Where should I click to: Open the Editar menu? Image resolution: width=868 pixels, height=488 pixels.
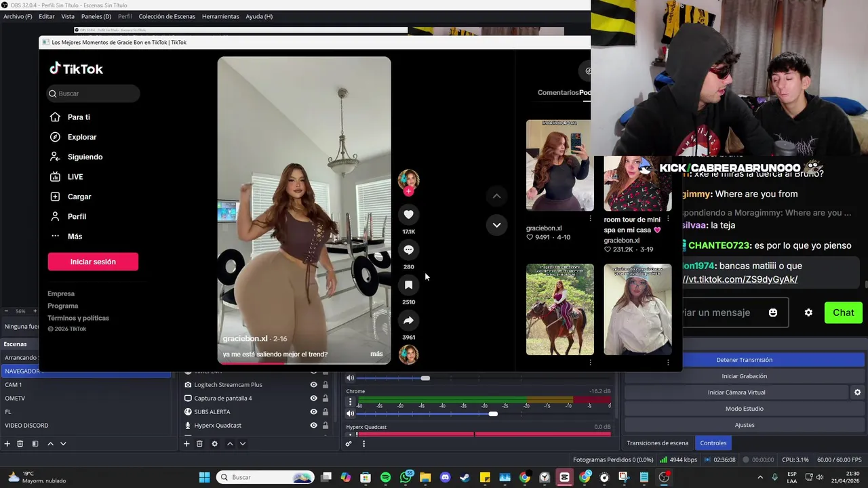click(47, 16)
